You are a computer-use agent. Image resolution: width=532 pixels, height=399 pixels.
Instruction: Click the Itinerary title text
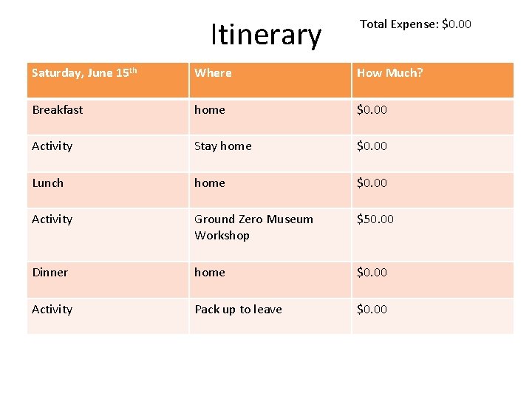pos(266,35)
